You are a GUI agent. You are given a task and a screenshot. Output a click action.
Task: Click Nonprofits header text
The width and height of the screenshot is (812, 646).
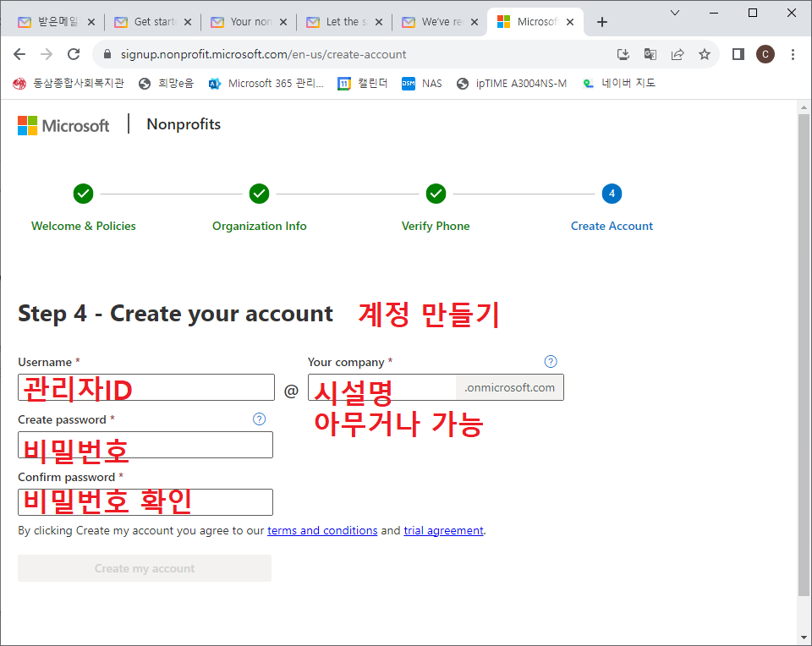pyautogui.click(x=184, y=124)
